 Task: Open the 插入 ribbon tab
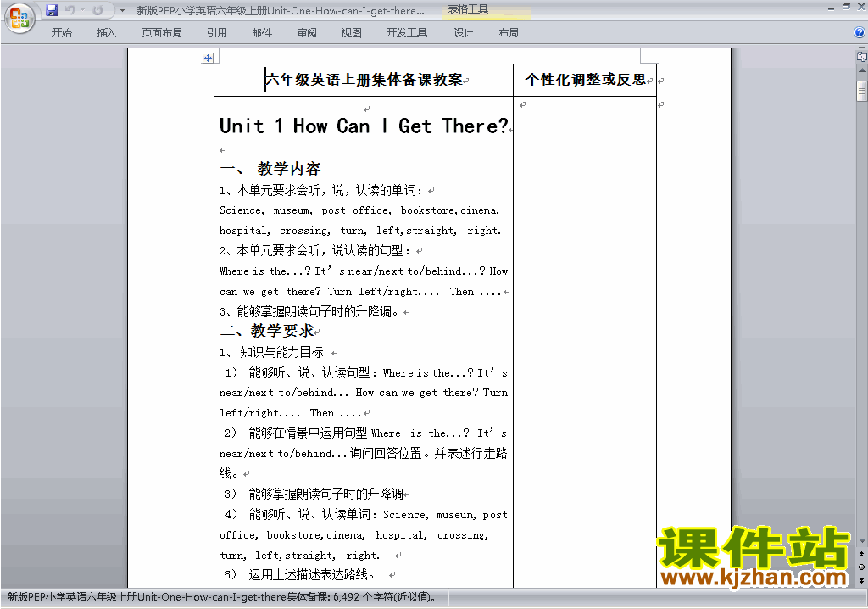tap(106, 33)
